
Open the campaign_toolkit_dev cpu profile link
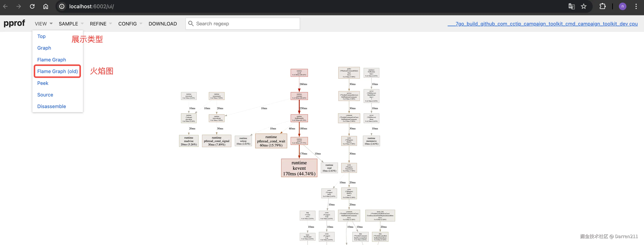click(x=542, y=24)
